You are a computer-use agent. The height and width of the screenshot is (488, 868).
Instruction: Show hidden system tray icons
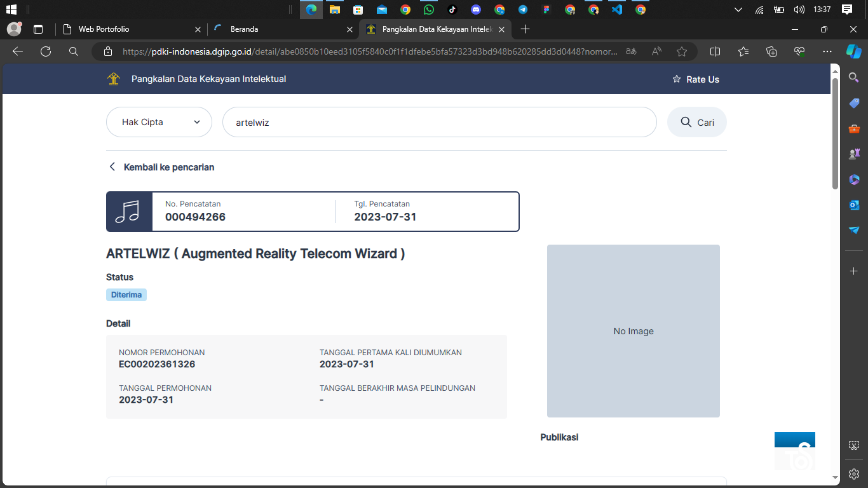738,10
